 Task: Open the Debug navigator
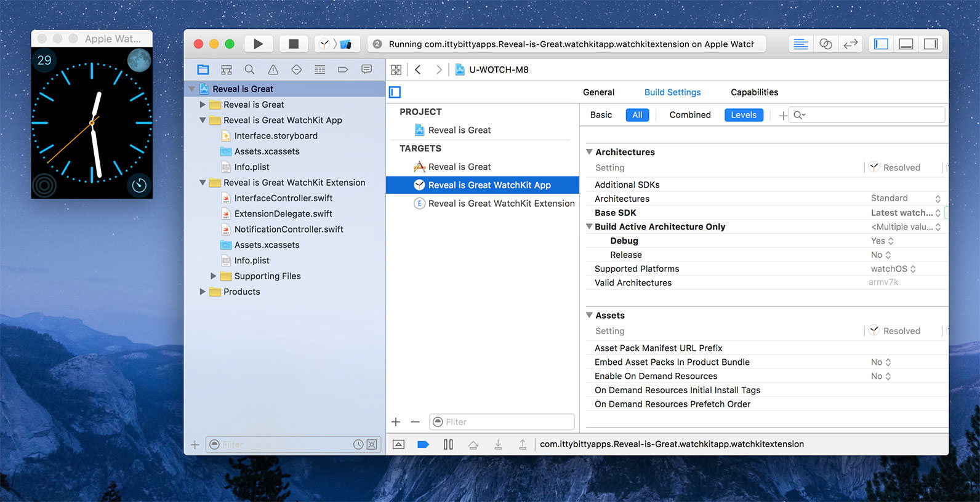[319, 70]
